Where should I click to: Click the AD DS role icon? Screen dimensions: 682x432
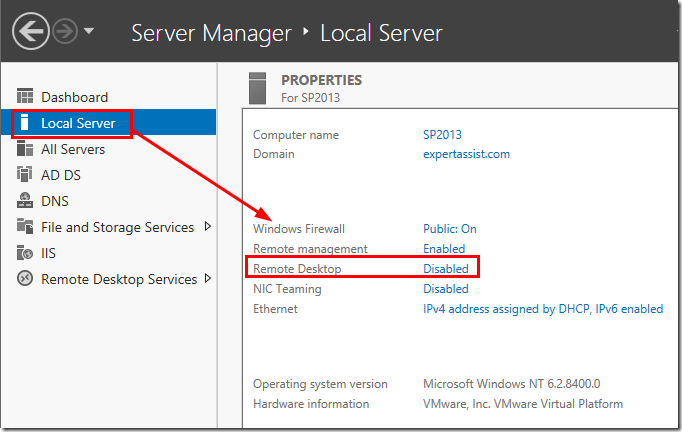pyautogui.click(x=25, y=175)
